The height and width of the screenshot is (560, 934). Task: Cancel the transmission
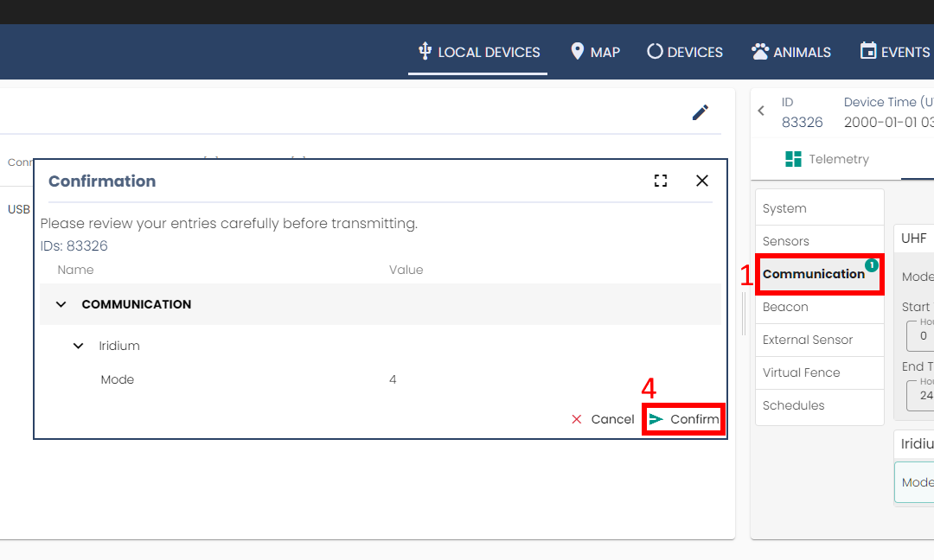[x=603, y=419]
